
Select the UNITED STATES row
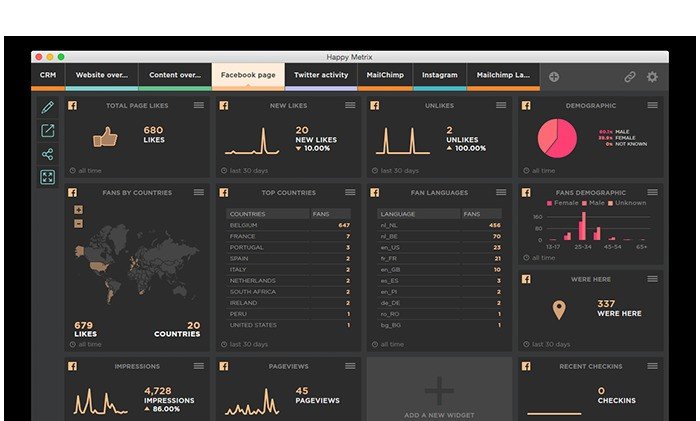pos(289,325)
